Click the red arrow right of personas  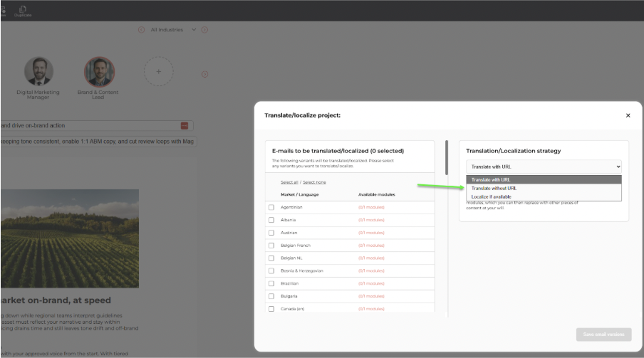coord(204,74)
